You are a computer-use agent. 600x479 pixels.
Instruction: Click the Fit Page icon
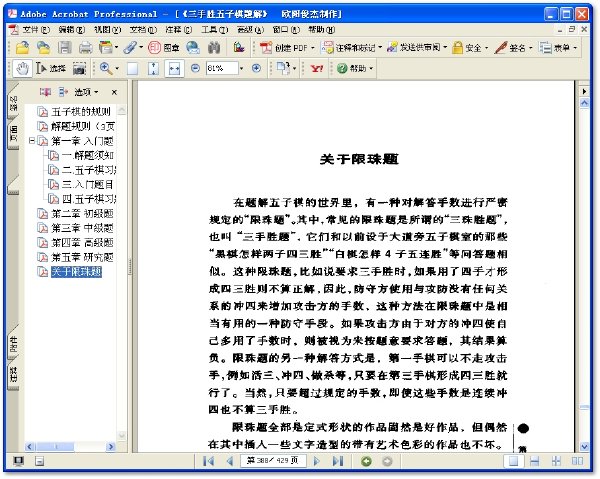(x=153, y=69)
